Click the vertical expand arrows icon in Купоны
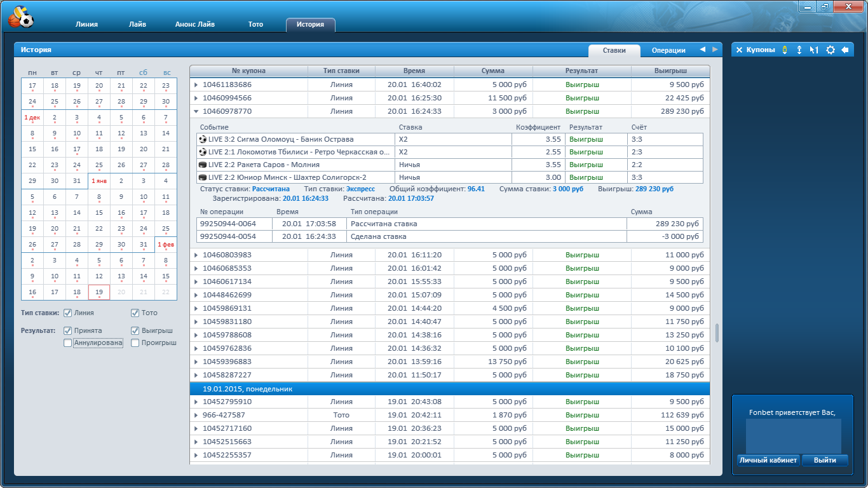This screenshot has width=868, height=488. click(799, 50)
